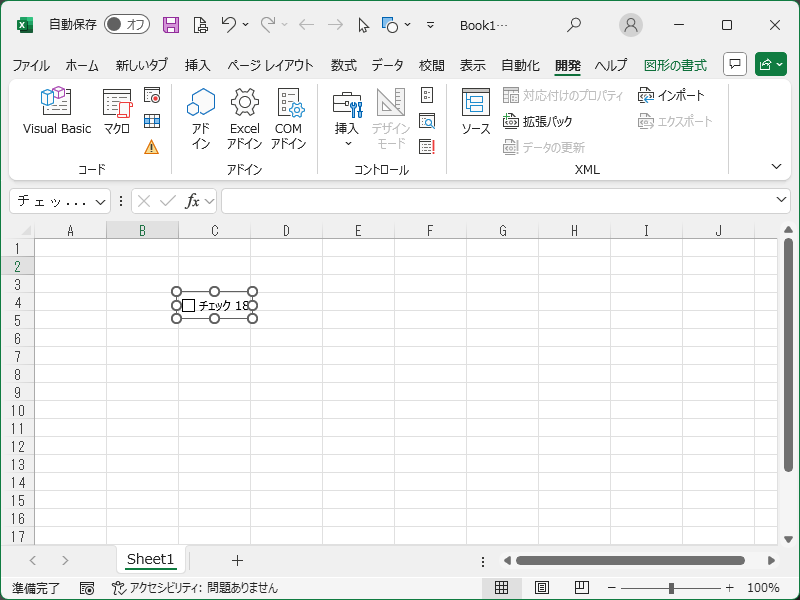This screenshot has height=600, width=800.
Task: Click inside the formula bar
Action: [497, 201]
